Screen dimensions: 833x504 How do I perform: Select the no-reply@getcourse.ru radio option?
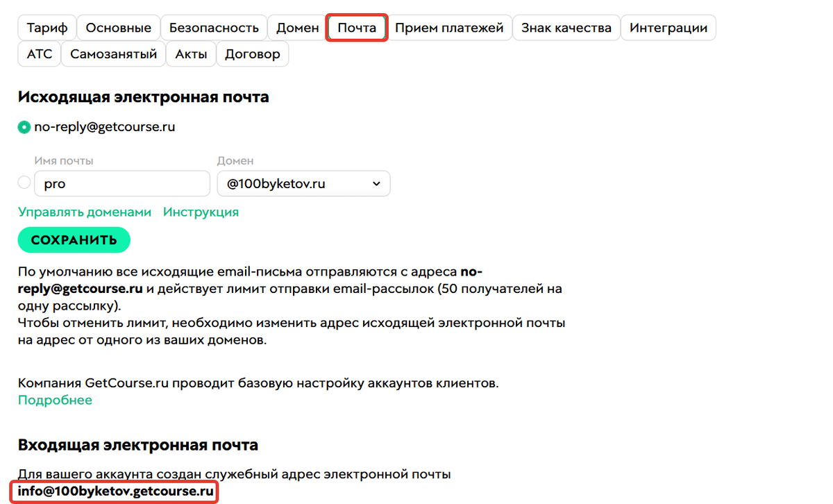click(x=24, y=127)
